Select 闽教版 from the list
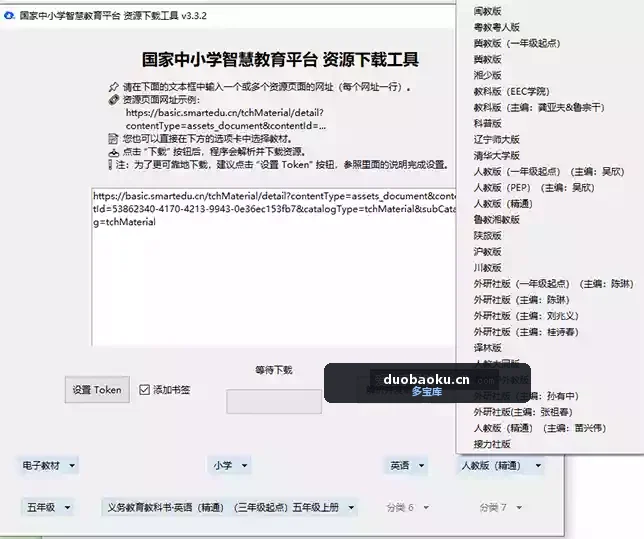This screenshot has height=539, width=644. 488,11
